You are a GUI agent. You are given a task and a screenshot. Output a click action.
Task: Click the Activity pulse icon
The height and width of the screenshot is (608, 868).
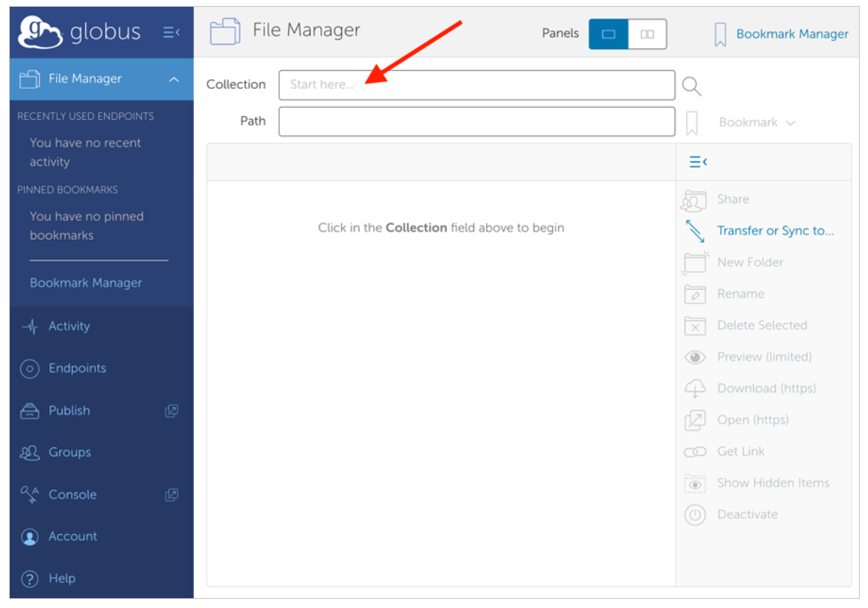[x=30, y=327]
